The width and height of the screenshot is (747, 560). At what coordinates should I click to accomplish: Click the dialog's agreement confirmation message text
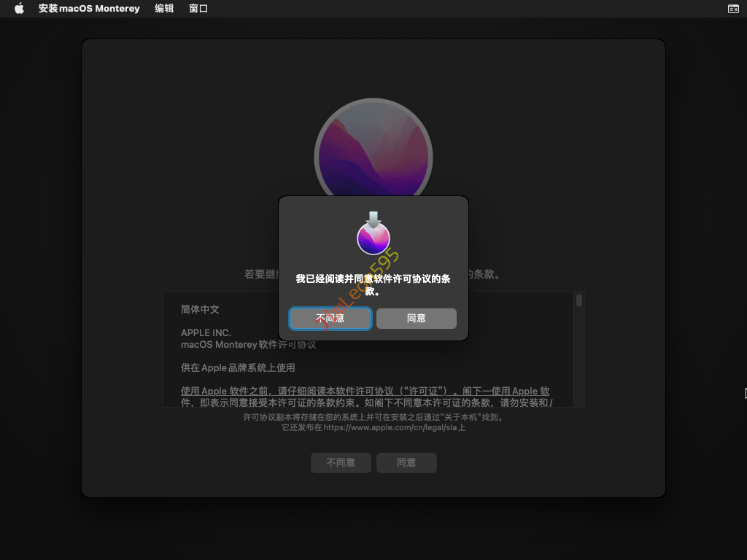373,284
